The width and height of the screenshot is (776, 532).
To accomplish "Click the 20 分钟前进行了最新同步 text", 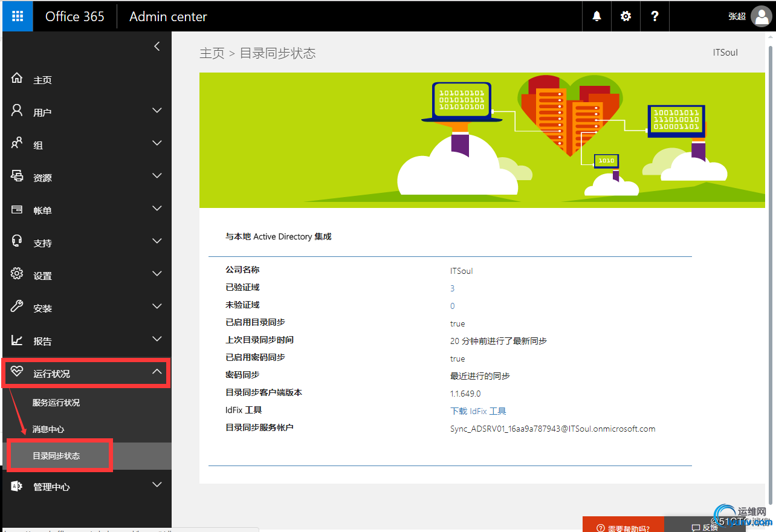I will point(499,341).
